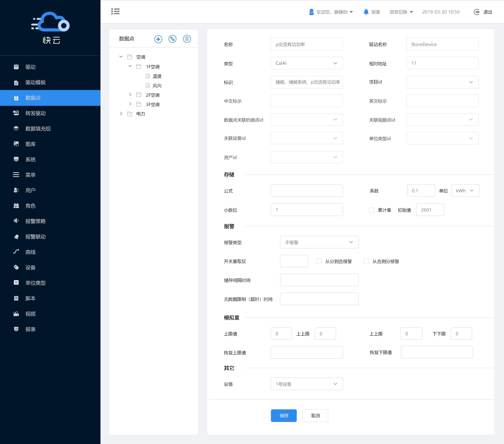Open the 欢迎您，静静的 user menu
This screenshot has width=504, height=444.
[x=335, y=12]
